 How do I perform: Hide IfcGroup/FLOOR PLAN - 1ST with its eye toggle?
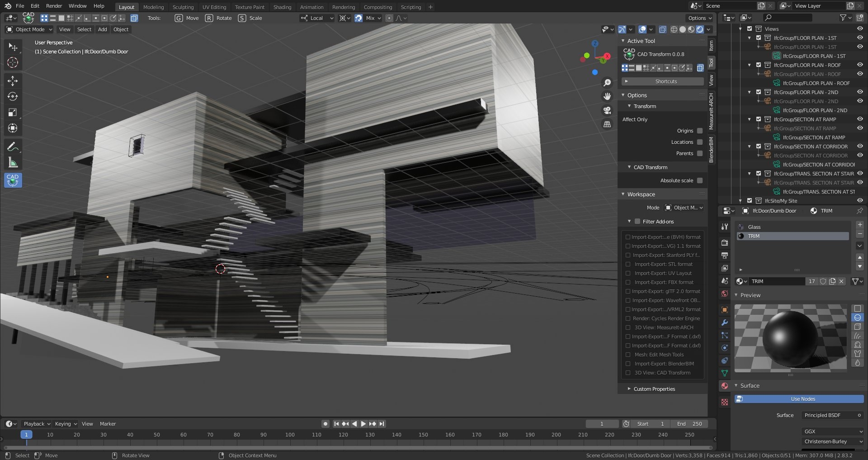click(x=859, y=38)
